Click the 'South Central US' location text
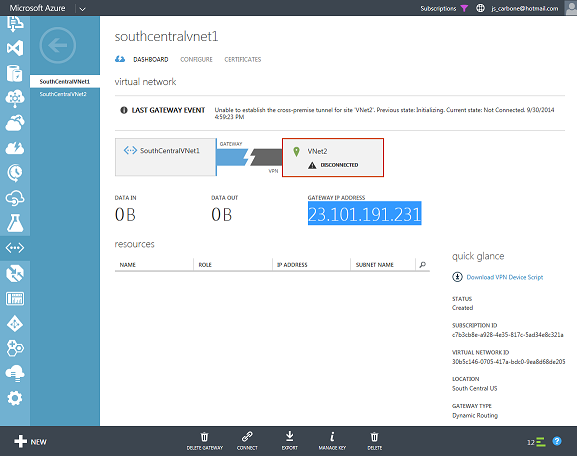This screenshot has height=456, width=577. pos(474,388)
